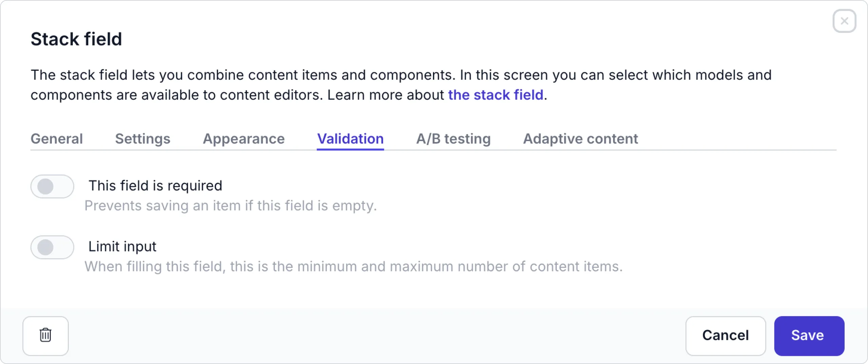Click the Stack field dialog title
This screenshot has height=364, width=868.
(x=76, y=39)
